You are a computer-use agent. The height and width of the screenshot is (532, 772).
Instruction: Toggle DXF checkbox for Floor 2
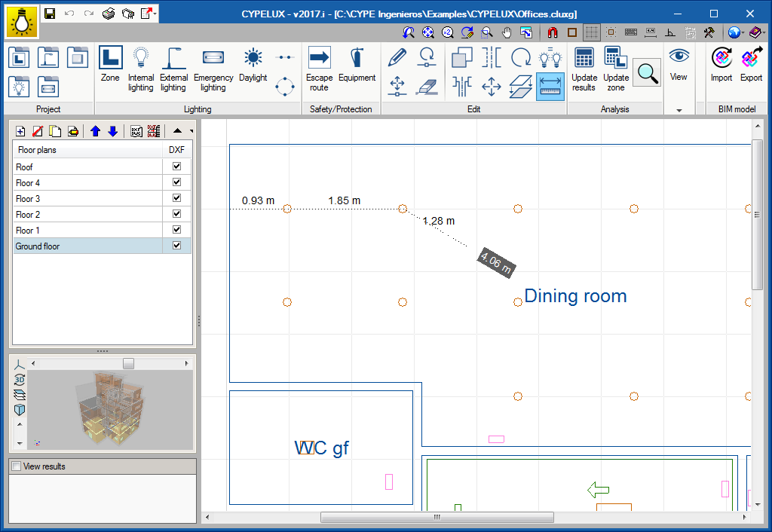pyautogui.click(x=176, y=214)
